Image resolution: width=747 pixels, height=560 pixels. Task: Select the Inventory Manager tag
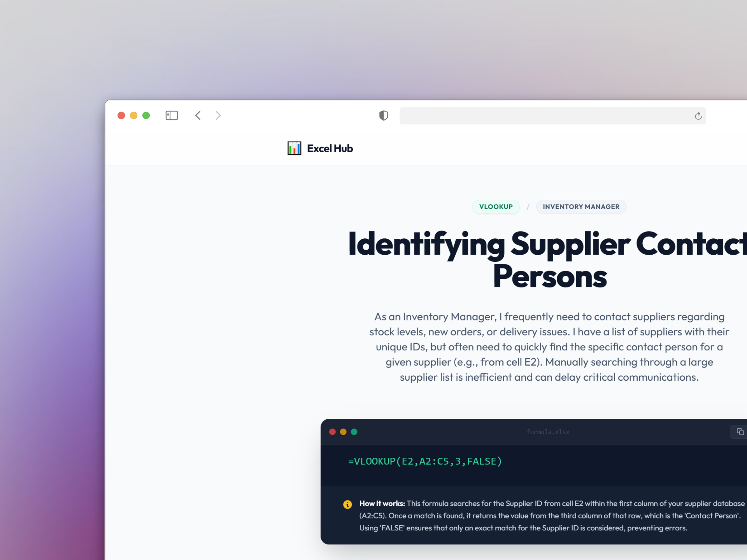click(x=581, y=206)
